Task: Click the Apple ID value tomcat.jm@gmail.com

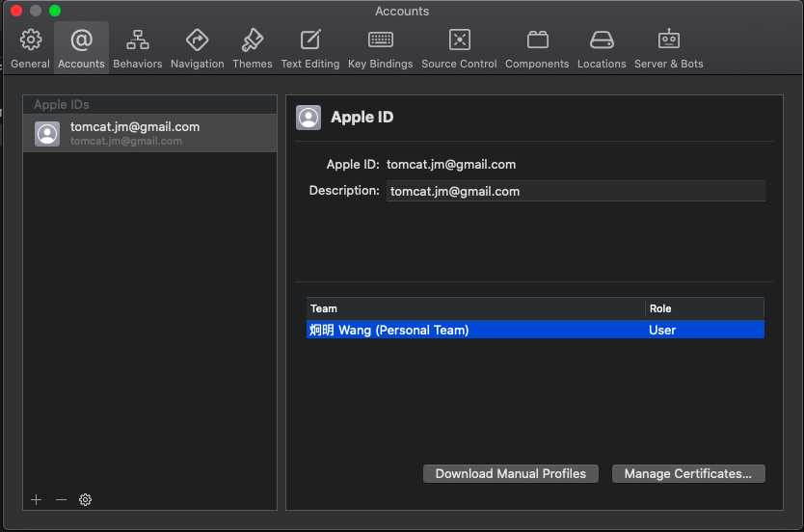Action: coord(451,165)
